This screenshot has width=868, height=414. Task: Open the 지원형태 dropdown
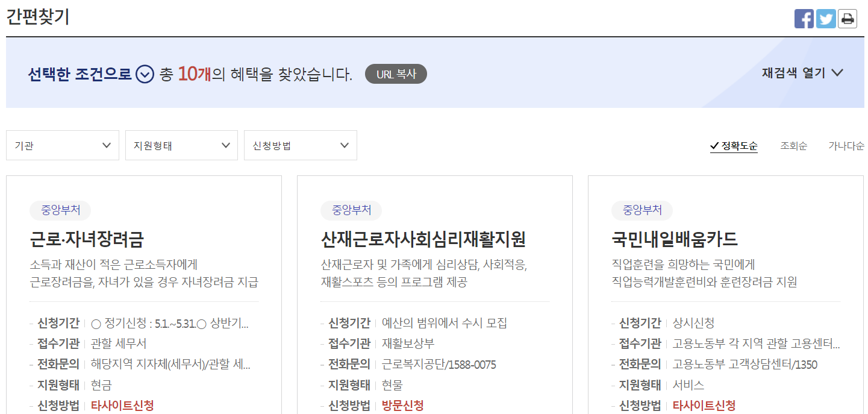tap(181, 145)
